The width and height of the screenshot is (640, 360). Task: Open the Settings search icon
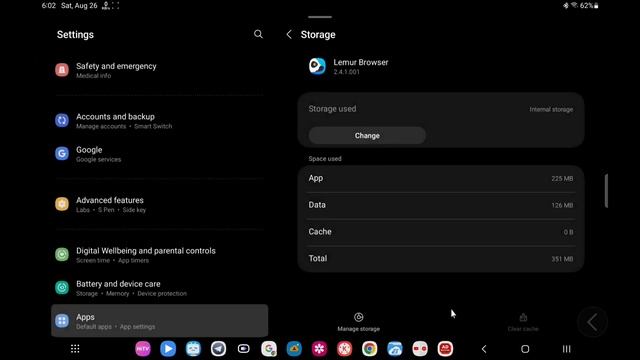(258, 34)
